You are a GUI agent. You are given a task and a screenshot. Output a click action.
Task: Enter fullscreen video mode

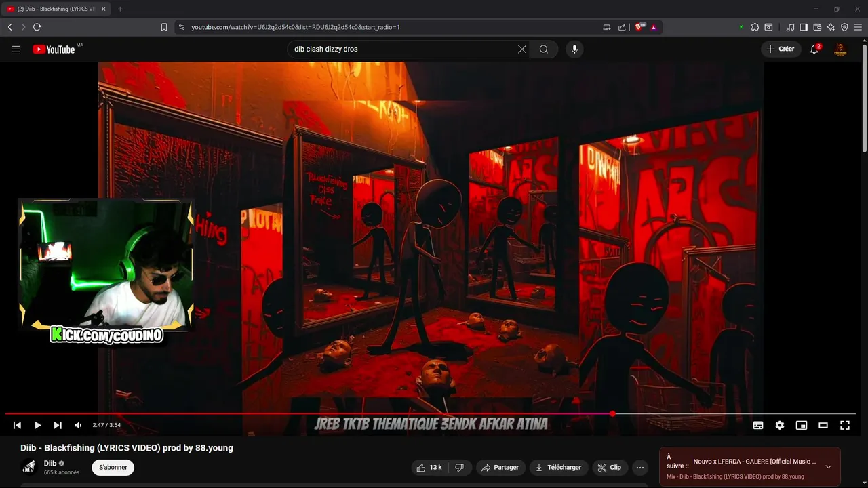[845, 425]
